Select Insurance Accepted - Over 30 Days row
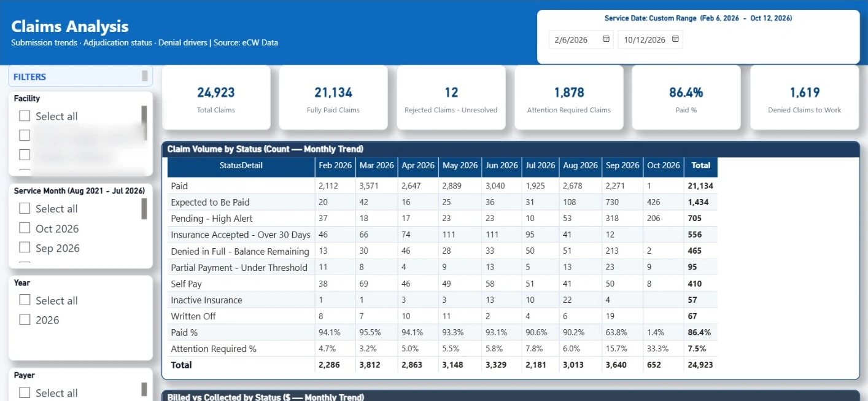Image resolution: width=868 pixels, height=401 pixels. tap(241, 235)
